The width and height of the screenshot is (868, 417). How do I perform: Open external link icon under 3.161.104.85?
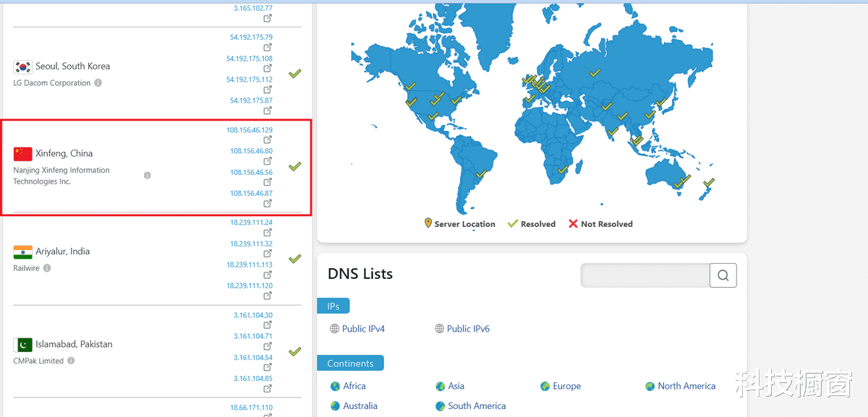[268, 388]
